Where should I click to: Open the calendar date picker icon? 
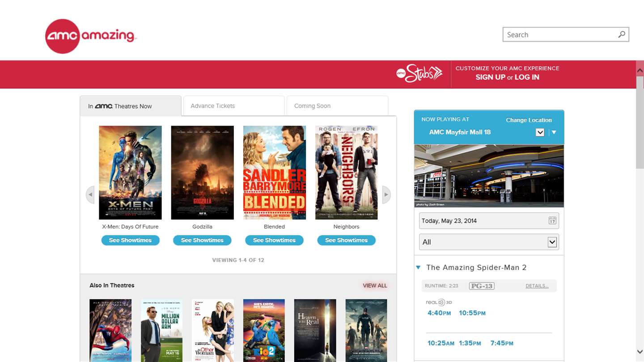click(x=552, y=220)
